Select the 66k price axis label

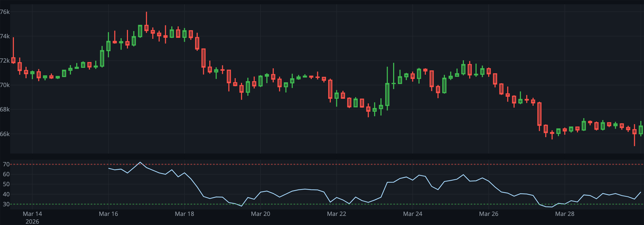5,134
